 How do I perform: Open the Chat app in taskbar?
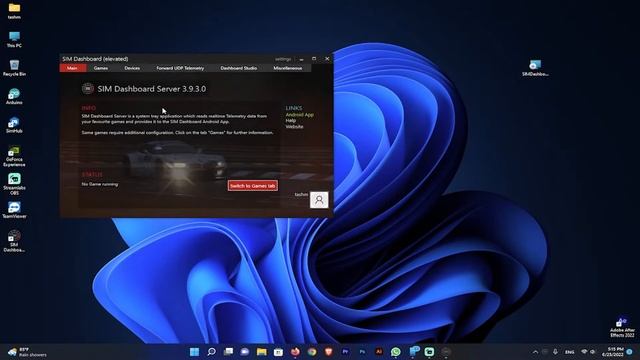[245, 351]
